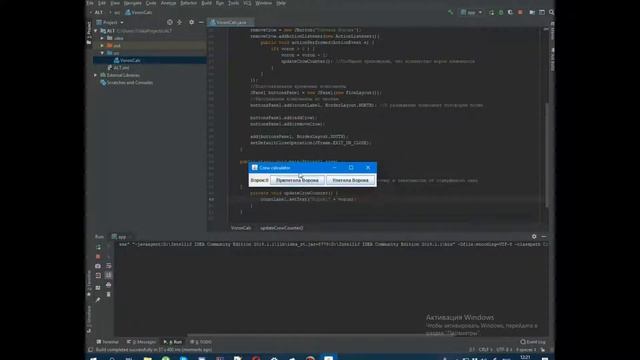
Task: Open the Help menu
Action: pos(281,3)
